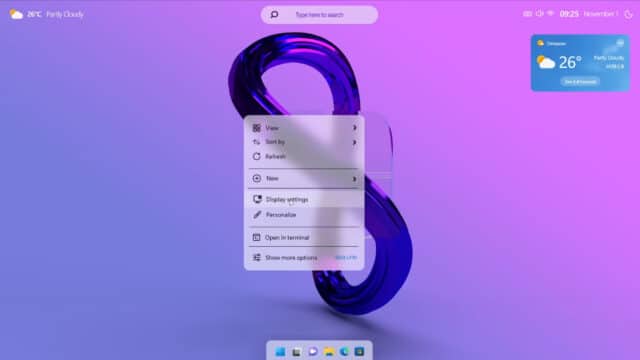This screenshot has width=640, height=360.
Task: Click the 'Type here to search' field
Action: pos(319,15)
